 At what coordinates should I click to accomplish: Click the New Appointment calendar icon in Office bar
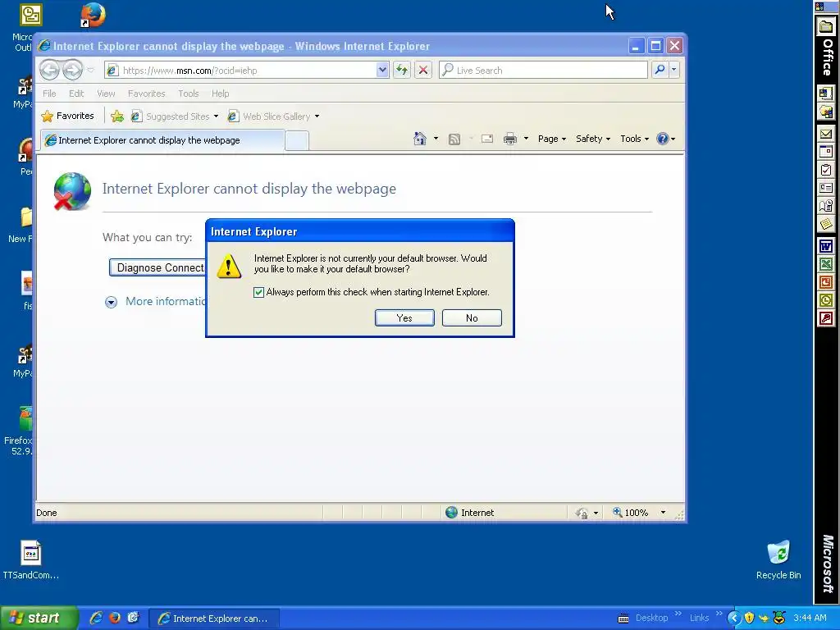coord(826,152)
